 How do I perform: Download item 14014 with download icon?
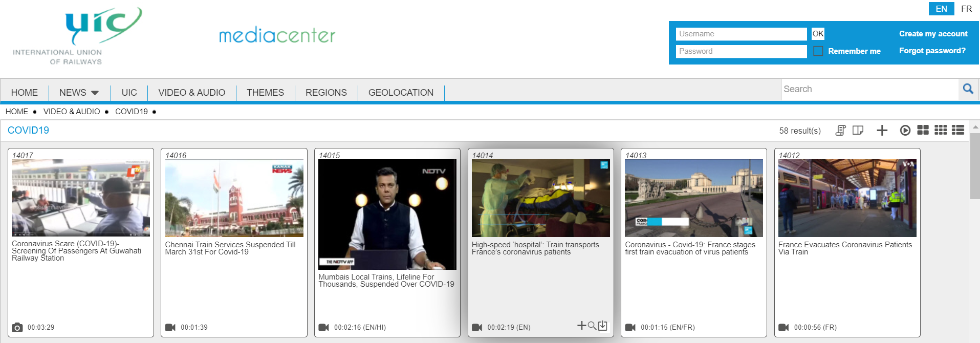pyautogui.click(x=603, y=326)
